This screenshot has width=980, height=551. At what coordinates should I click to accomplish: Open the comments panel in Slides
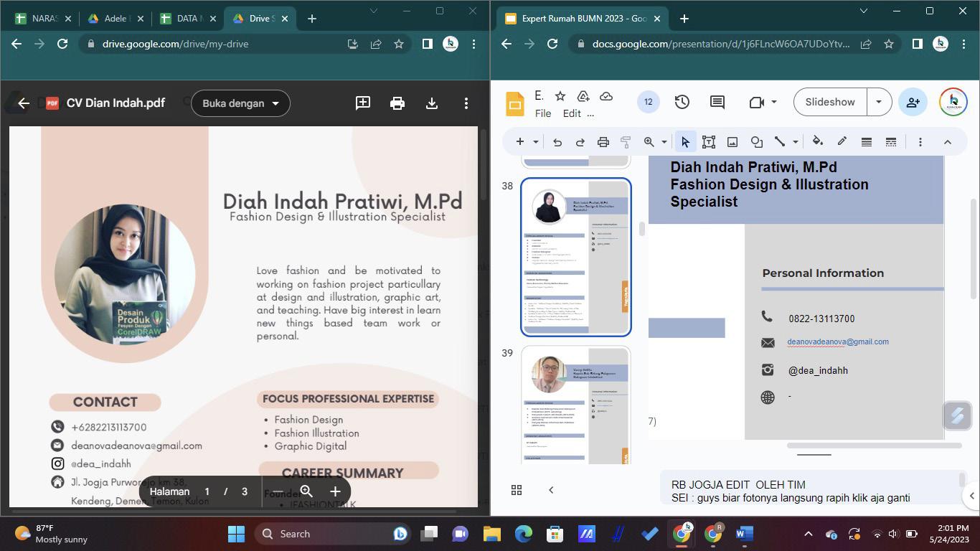pos(717,102)
